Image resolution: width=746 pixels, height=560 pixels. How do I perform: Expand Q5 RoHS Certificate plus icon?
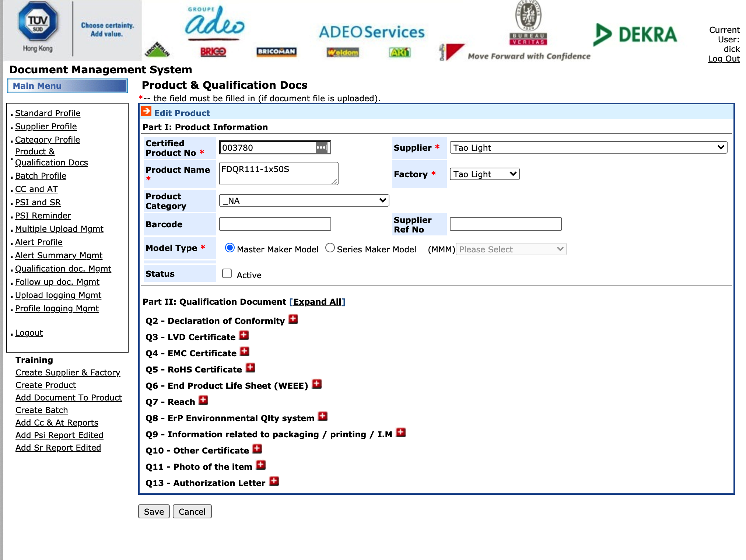point(251,368)
